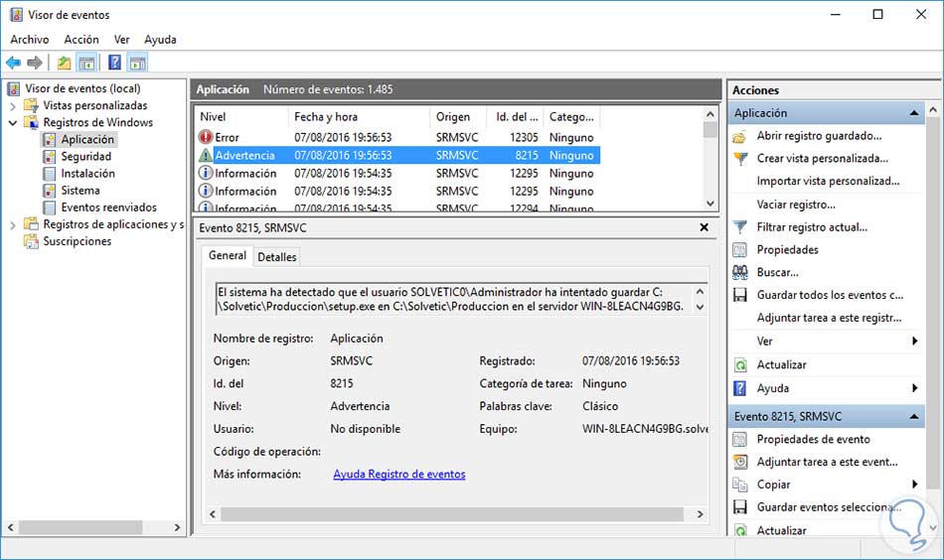Click the Error icon on event 12305
The width and height of the screenshot is (944, 560).
pos(206,137)
